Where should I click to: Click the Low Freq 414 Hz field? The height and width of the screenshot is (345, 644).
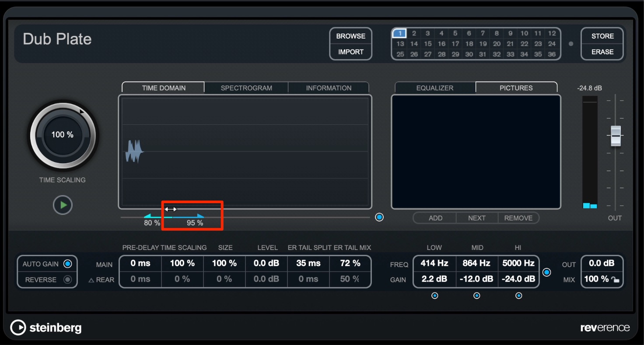[434, 263]
